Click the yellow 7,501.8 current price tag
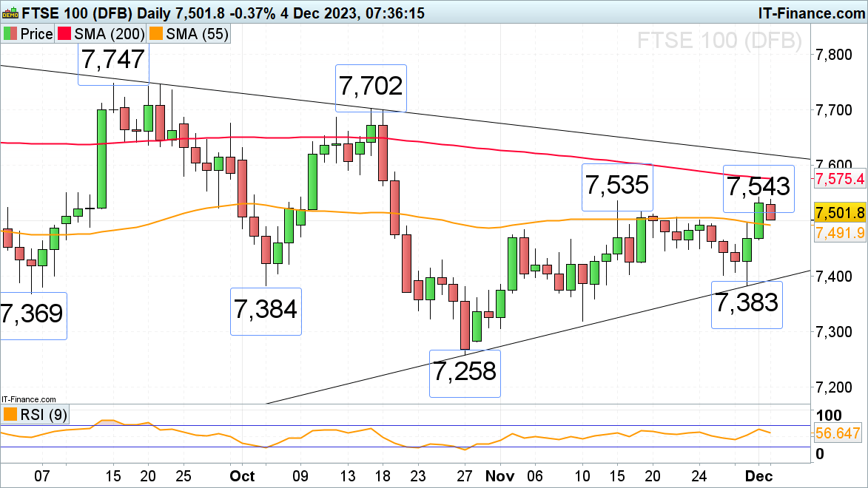This screenshot has width=868, height=488. [840, 212]
